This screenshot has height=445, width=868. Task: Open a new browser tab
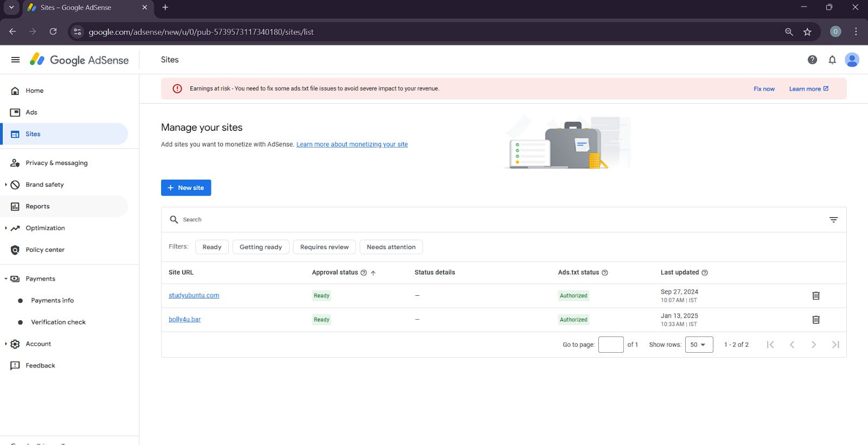165,8
